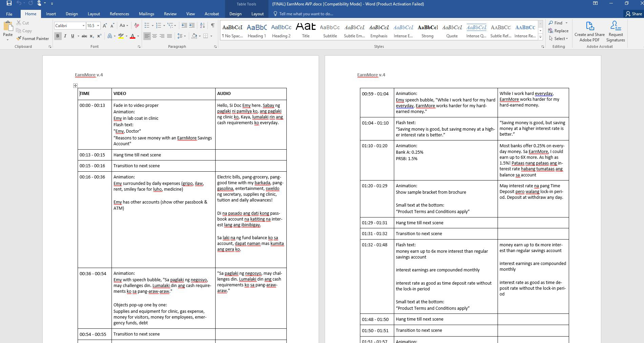The width and height of the screenshot is (644, 343).
Task: Justify the paragraph text
Action: coord(169,36)
